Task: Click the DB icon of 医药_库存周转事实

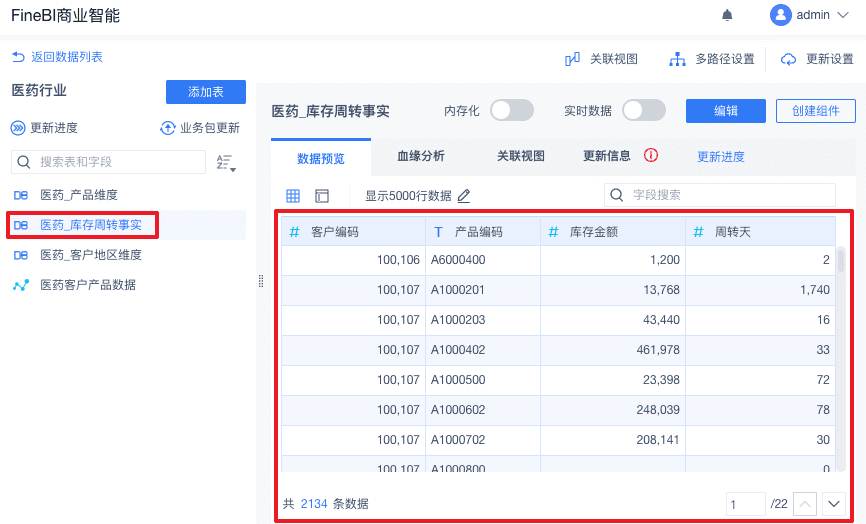Action: [21, 225]
